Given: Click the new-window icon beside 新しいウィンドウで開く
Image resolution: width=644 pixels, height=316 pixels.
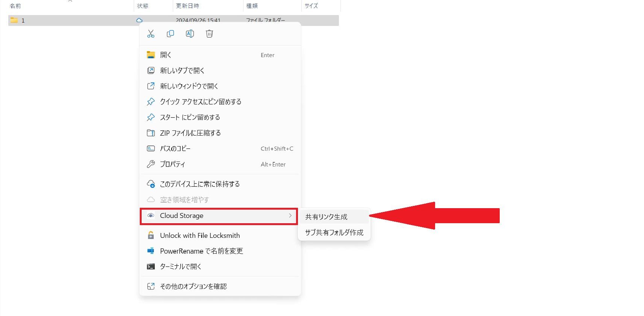Looking at the screenshot, I should point(151,86).
